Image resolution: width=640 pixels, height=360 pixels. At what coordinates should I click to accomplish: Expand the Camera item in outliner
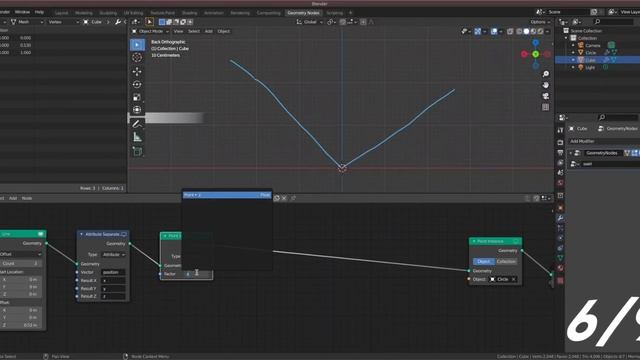573,45
